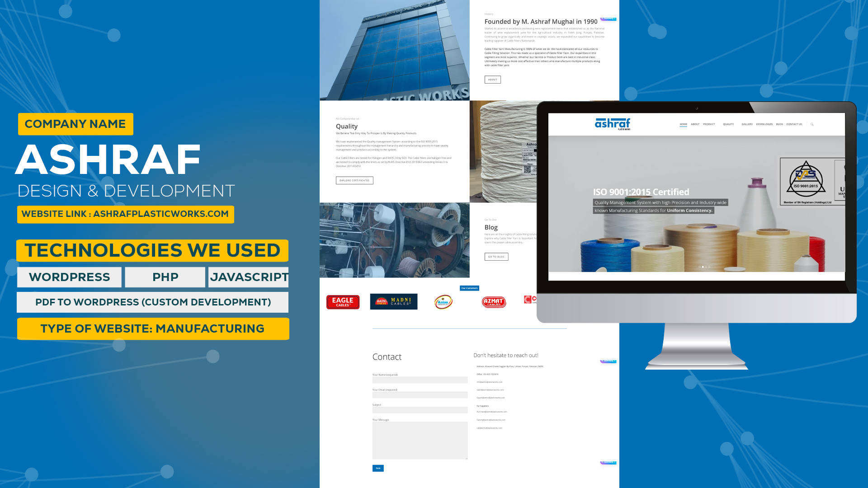Image resolution: width=868 pixels, height=488 pixels.
Task: Click the GALLERY navigation icon
Action: 747,124
